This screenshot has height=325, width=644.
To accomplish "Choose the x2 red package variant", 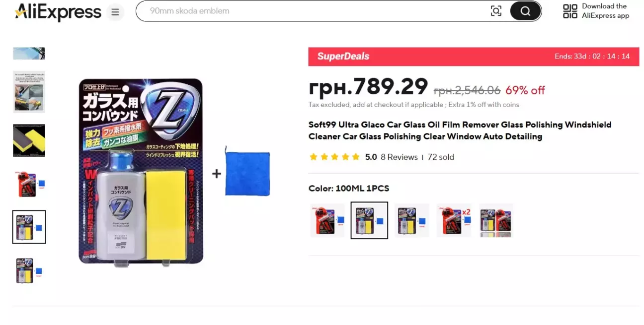I will [x=454, y=220].
